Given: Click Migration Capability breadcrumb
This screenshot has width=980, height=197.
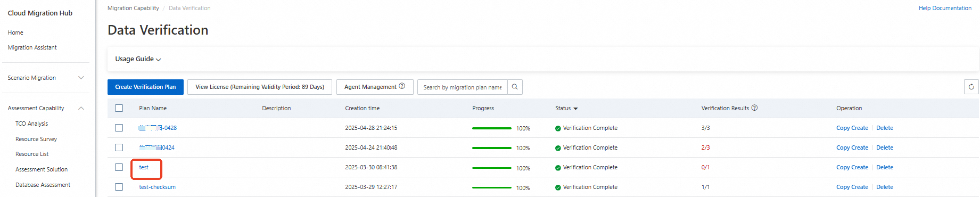Looking at the screenshot, I should coord(133,8).
